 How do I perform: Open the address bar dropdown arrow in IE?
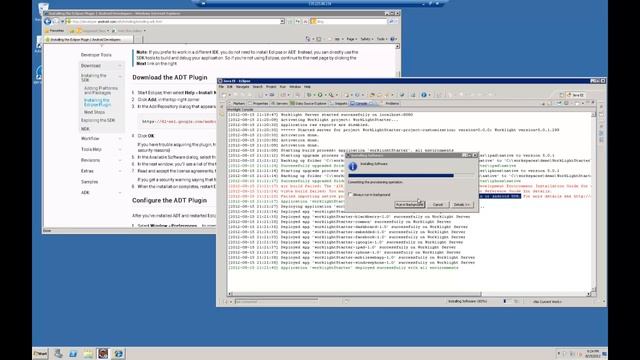pyautogui.click(x=282, y=21)
